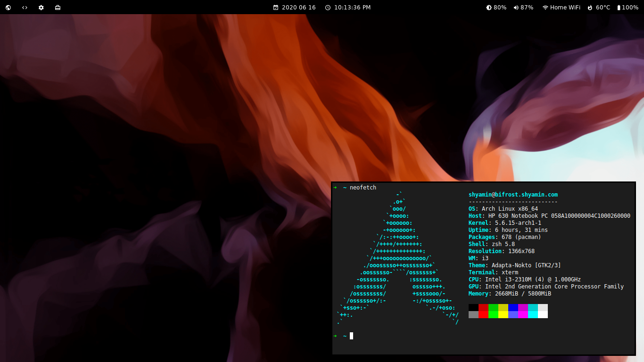Click the speaker volume icon showing 87%
The width and height of the screenshot is (644, 362).
[x=516, y=8]
